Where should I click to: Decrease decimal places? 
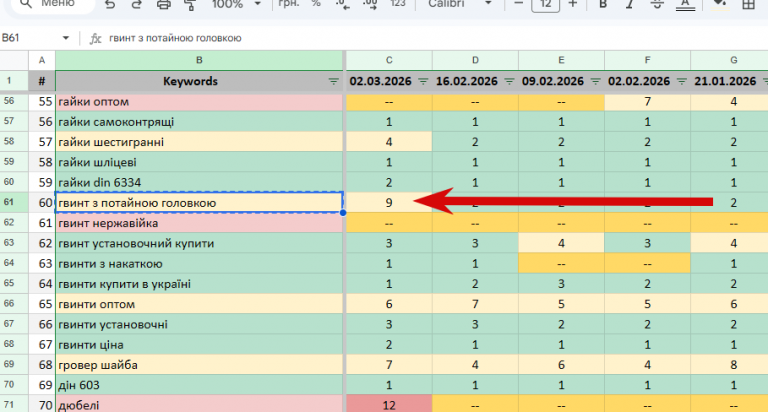342,4
